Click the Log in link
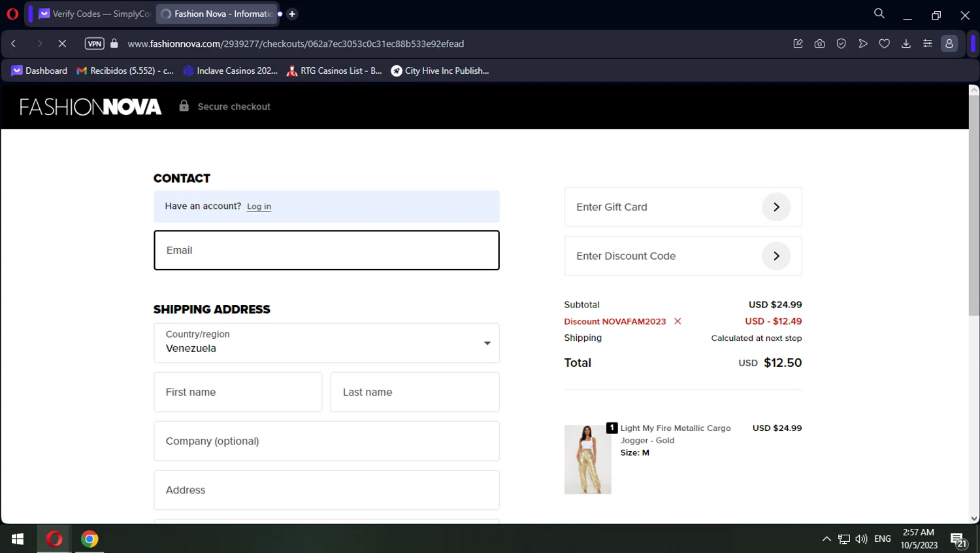The width and height of the screenshot is (980, 553). (259, 206)
